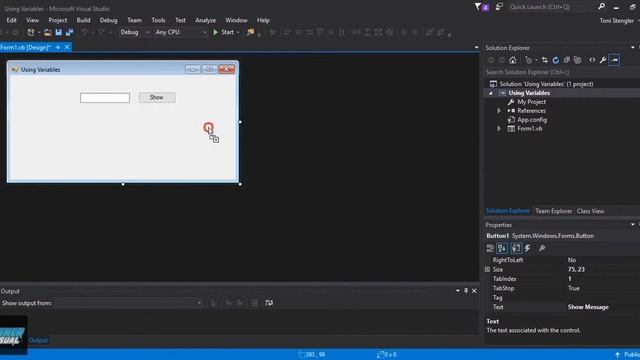Image resolution: width=640 pixels, height=360 pixels.
Task: Close the Form1.vb [Design] tab
Action: coord(67,47)
